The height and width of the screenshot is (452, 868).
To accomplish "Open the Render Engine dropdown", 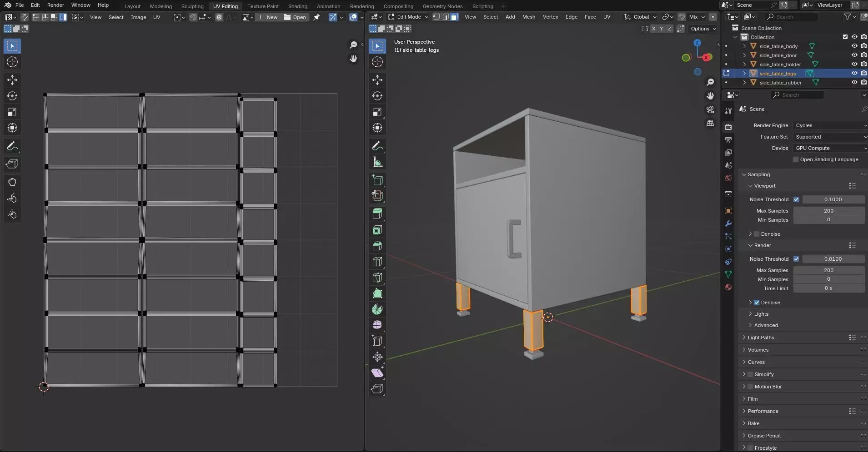I will coord(830,125).
